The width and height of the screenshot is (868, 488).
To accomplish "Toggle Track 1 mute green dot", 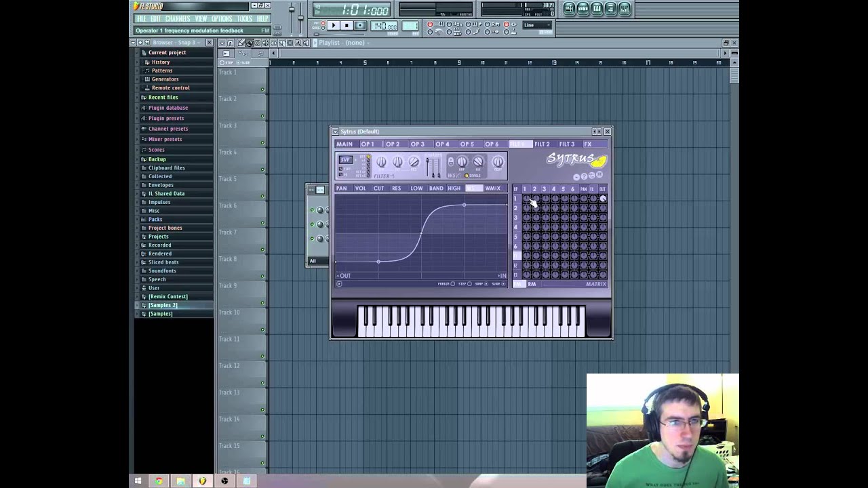I will coord(262,89).
